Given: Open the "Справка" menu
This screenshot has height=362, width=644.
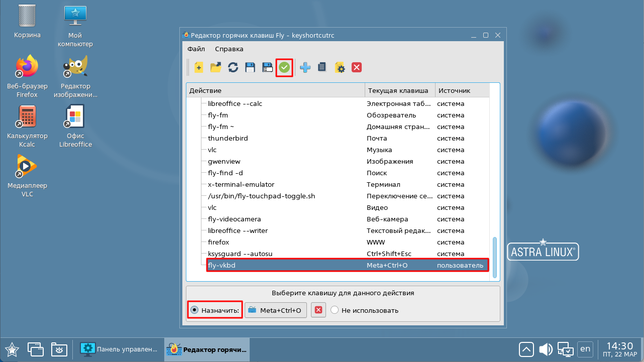Looking at the screenshot, I should (229, 49).
